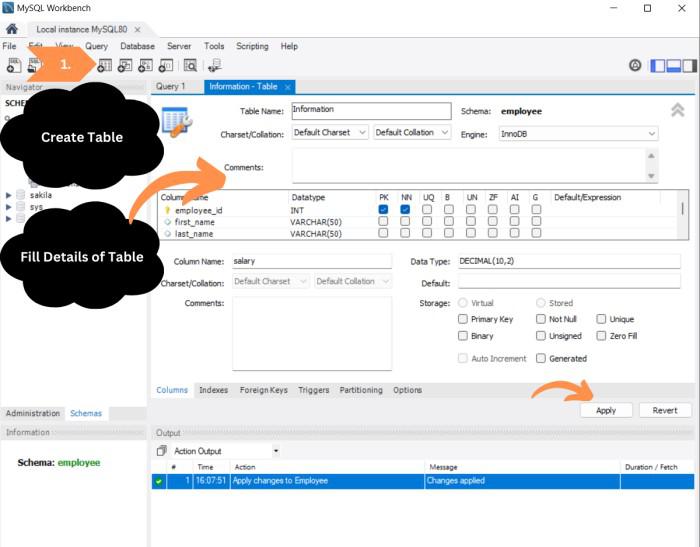The height and width of the screenshot is (547, 700).
Task: Open the Engine InnoDB dropdown
Action: [x=578, y=134]
